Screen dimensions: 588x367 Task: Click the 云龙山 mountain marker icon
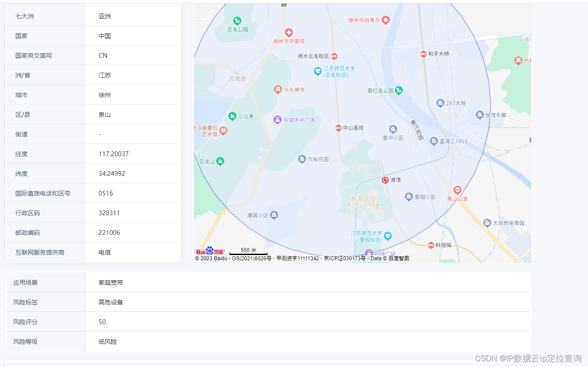pyautogui.click(x=220, y=161)
